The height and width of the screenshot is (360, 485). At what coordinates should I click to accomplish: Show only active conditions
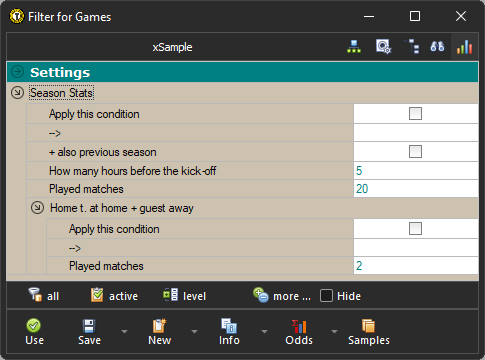(114, 296)
